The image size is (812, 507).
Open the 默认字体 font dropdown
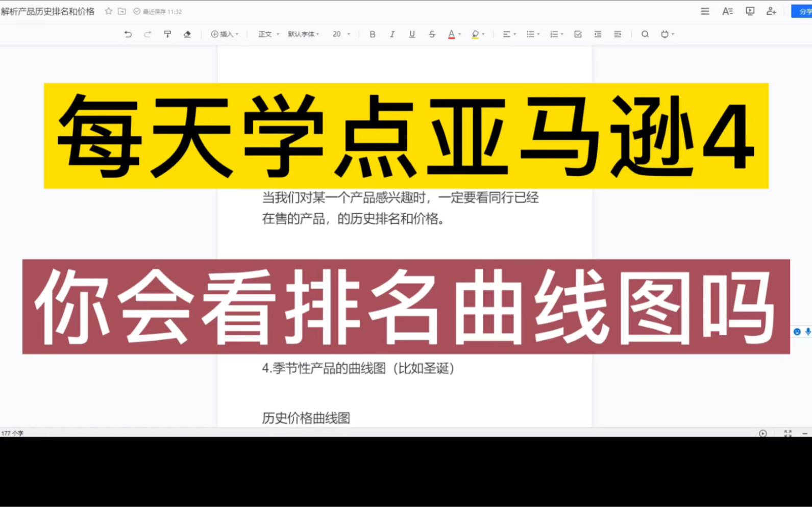pos(303,34)
